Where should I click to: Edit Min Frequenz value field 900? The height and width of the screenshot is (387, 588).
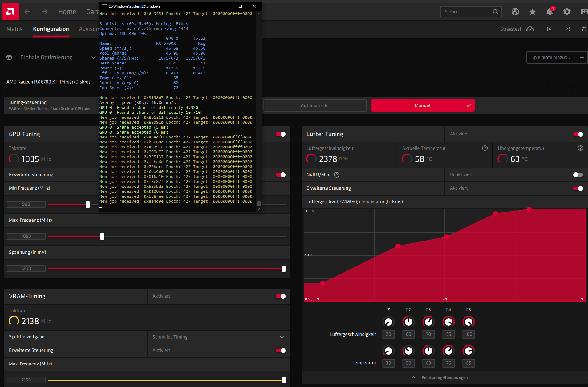[26, 204]
